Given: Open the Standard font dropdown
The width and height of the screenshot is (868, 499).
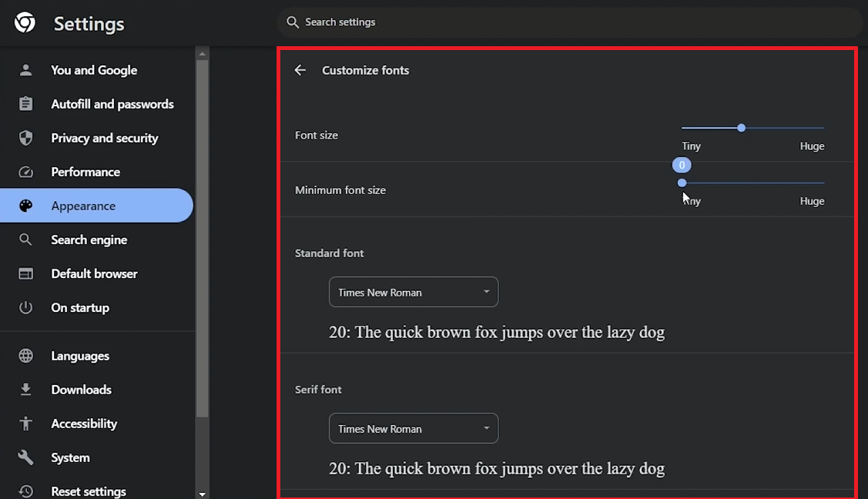Looking at the screenshot, I should [x=414, y=293].
